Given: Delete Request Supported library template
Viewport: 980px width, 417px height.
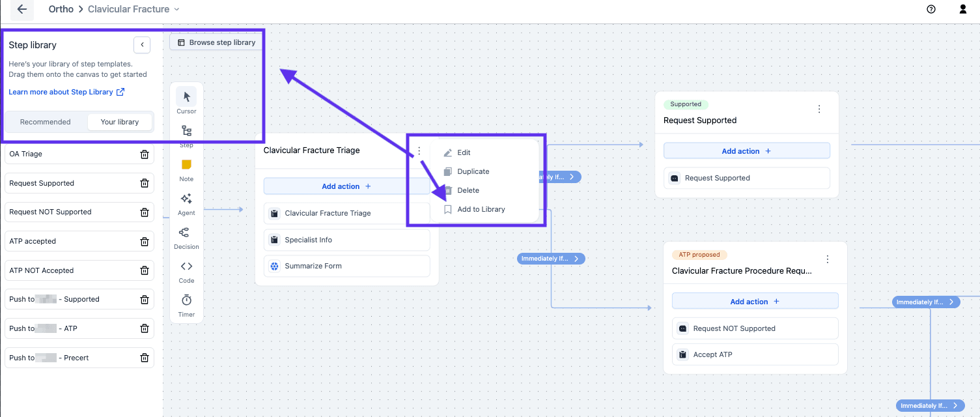Looking at the screenshot, I should click(145, 183).
